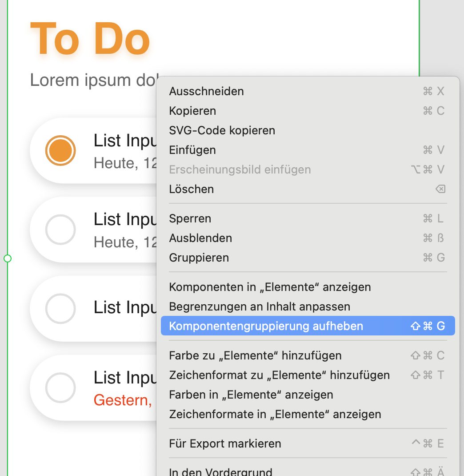Select Löschen menu entry
The width and height of the screenshot is (464, 476).
click(x=308, y=189)
